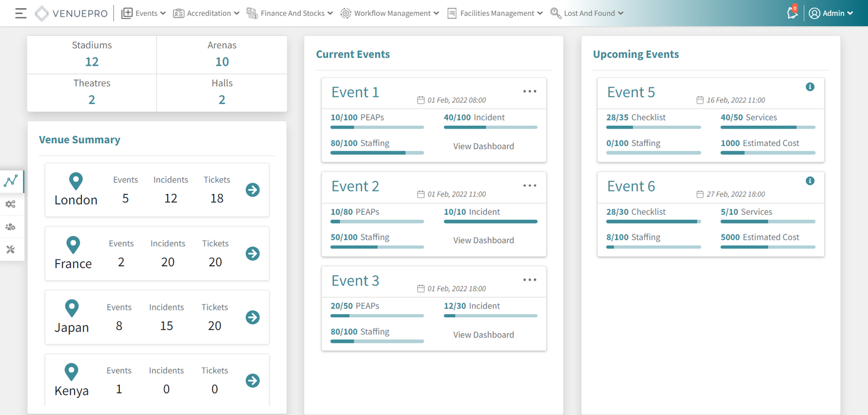This screenshot has width=868, height=415.
Task: Click the notification bell icon
Action: [x=792, y=13]
